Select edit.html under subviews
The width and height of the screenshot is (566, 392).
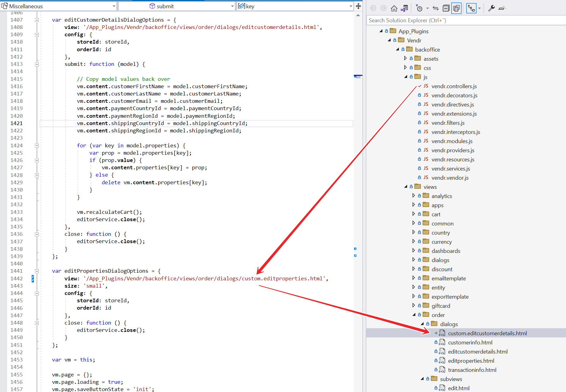click(x=459, y=388)
